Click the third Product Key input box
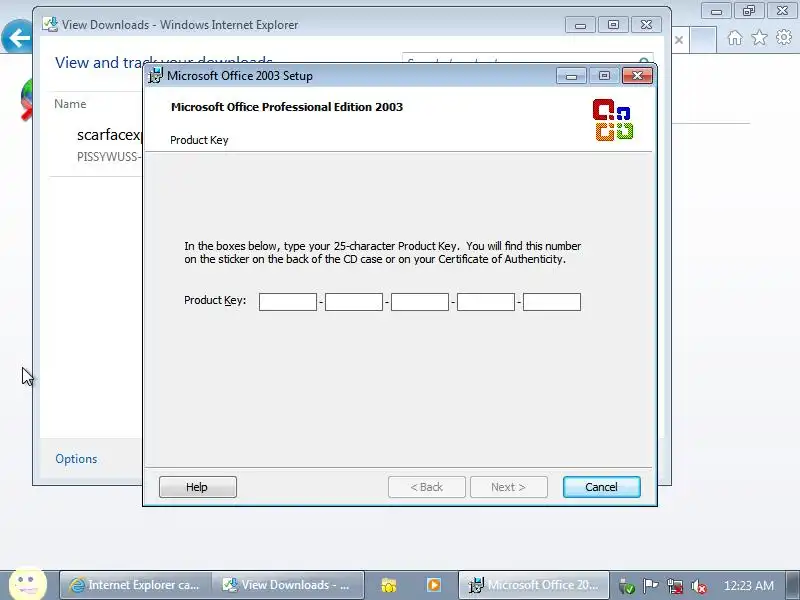Viewport: 800px width, 600px height. (x=420, y=302)
